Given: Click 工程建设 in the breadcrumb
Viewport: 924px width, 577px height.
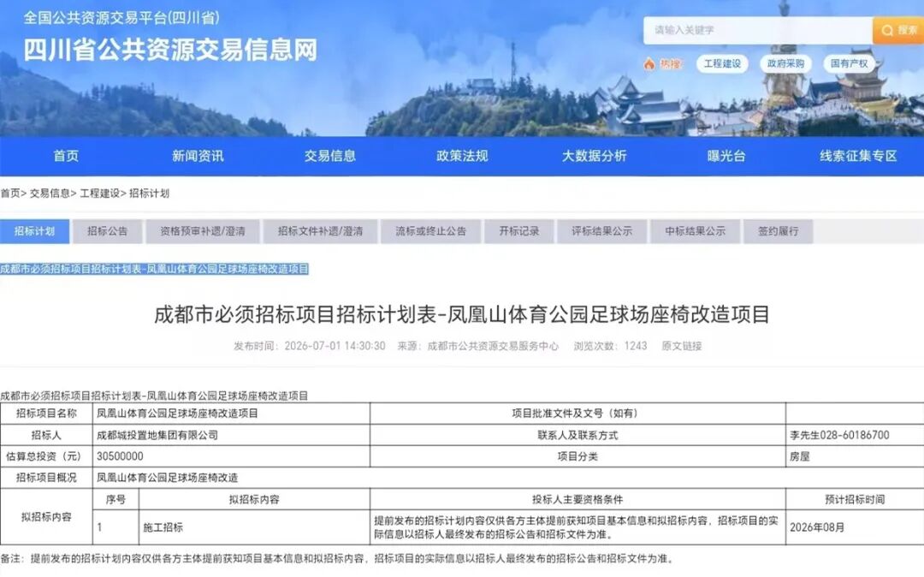Looking at the screenshot, I should click(x=99, y=193).
